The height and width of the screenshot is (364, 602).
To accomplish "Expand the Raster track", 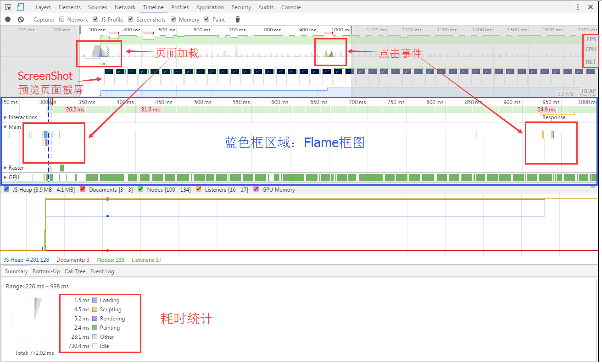I will (6, 168).
